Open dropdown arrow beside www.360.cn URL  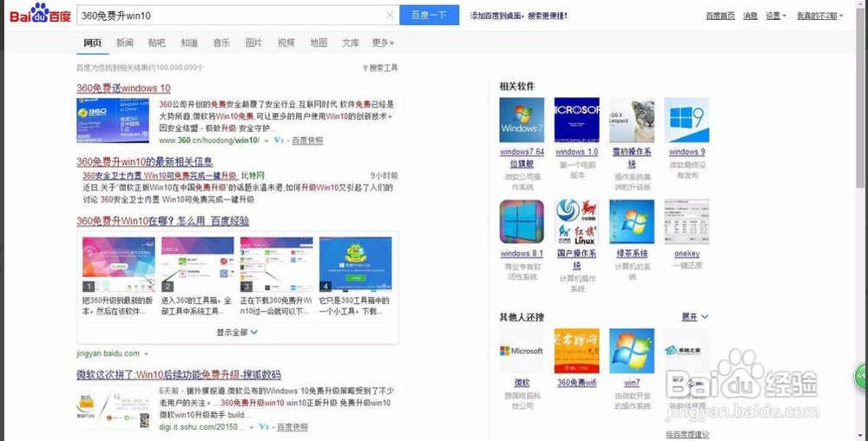(266, 142)
